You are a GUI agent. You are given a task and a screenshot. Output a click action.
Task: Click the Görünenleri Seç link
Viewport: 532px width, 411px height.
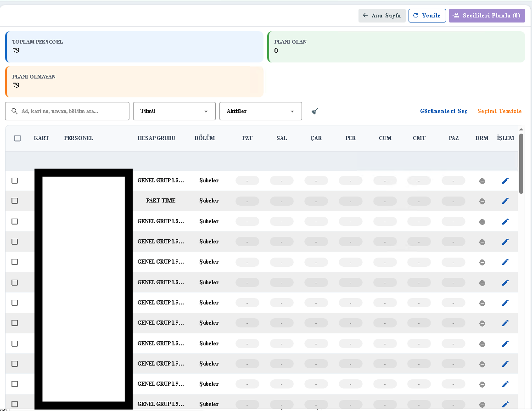pos(443,111)
